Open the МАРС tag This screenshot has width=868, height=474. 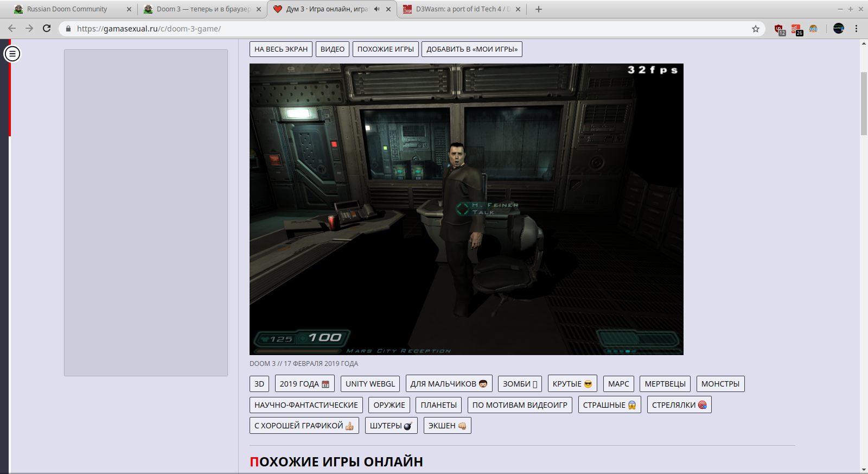(618, 384)
